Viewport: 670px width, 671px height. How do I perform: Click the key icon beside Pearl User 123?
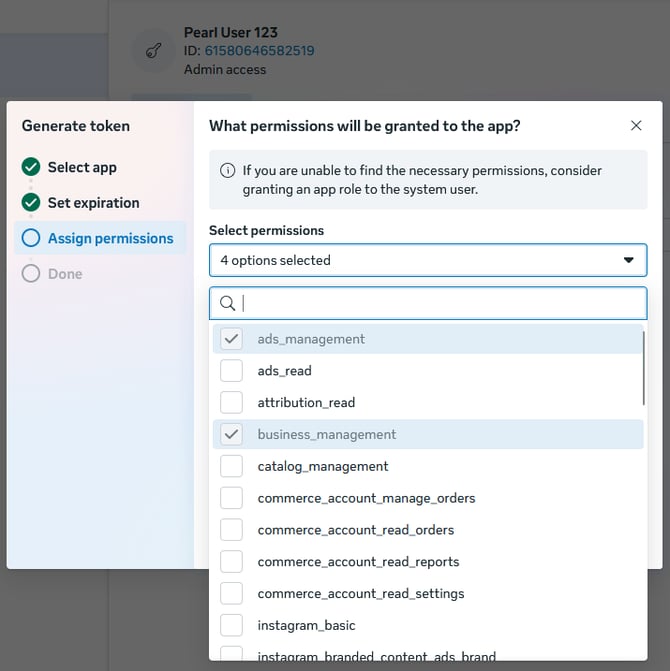click(154, 51)
